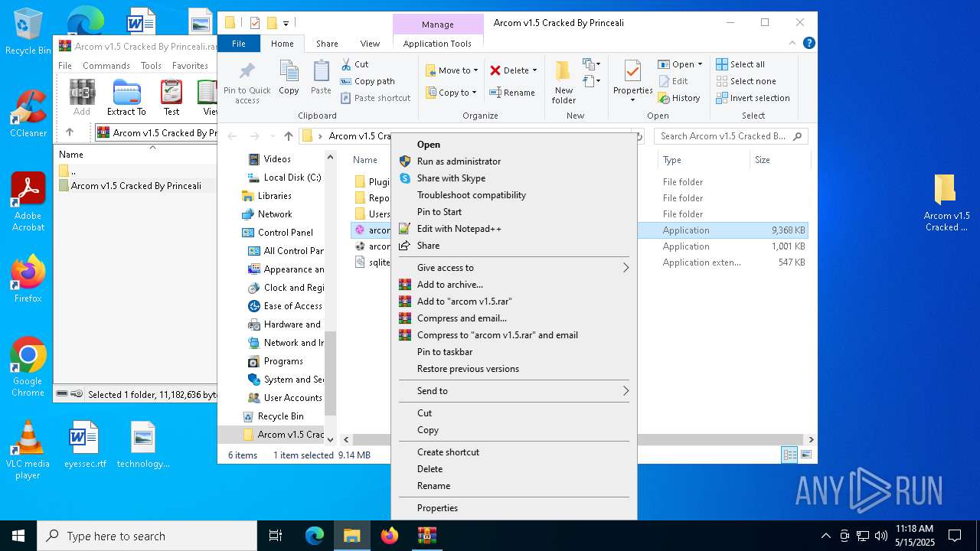This screenshot has height=551, width=980.
Task: Open Quick Access Toolbar customize dropdown
Action: point(286,23)
